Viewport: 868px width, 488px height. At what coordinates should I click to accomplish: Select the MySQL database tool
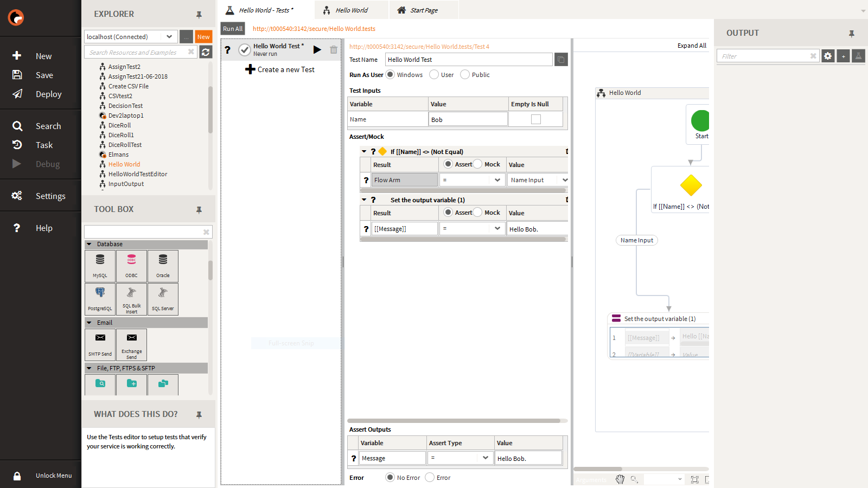point(100,266)
